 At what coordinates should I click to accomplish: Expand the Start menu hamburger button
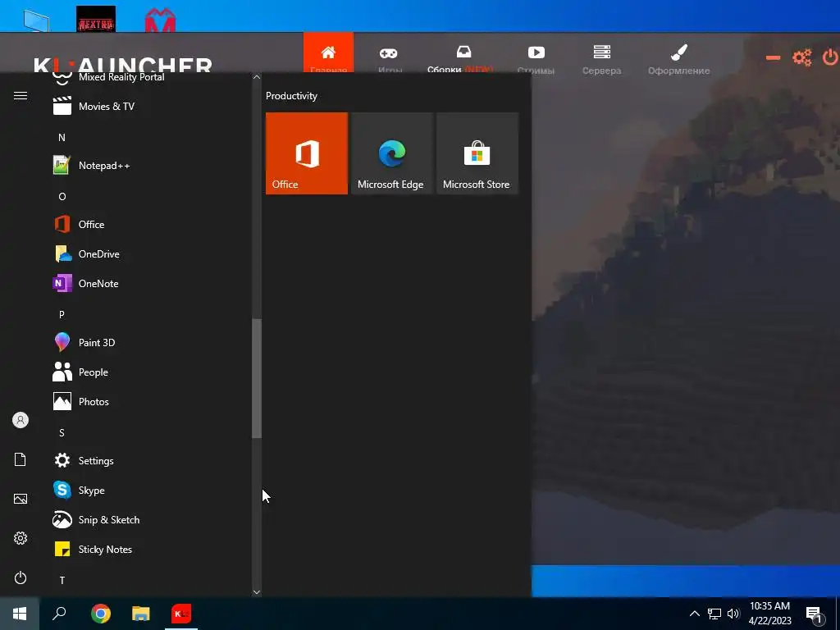(x=21, y=96)
